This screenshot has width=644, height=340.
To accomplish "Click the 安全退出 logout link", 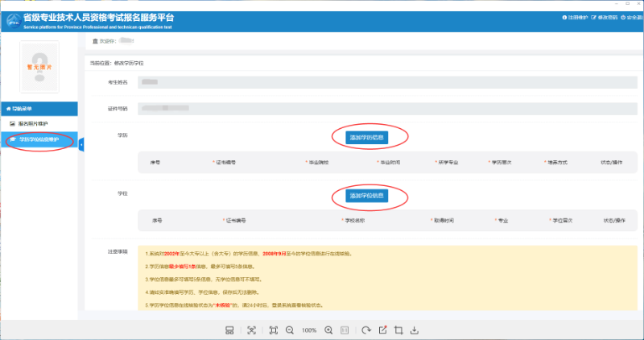I will point(632,17).
